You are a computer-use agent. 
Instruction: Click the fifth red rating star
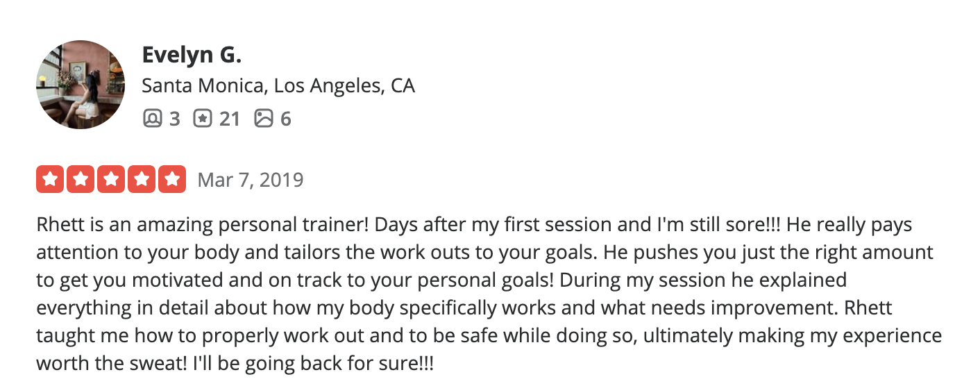coord(173,179)
